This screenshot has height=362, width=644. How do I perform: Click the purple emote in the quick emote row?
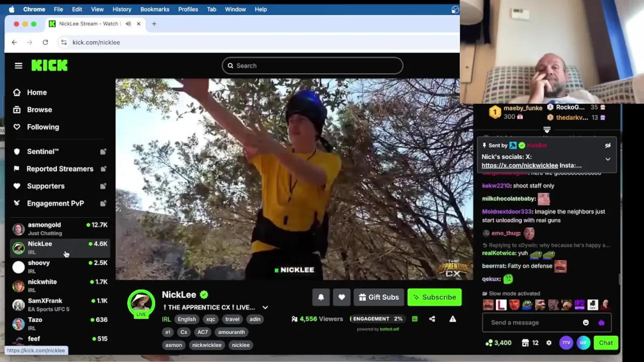click(x=579, y=305)
